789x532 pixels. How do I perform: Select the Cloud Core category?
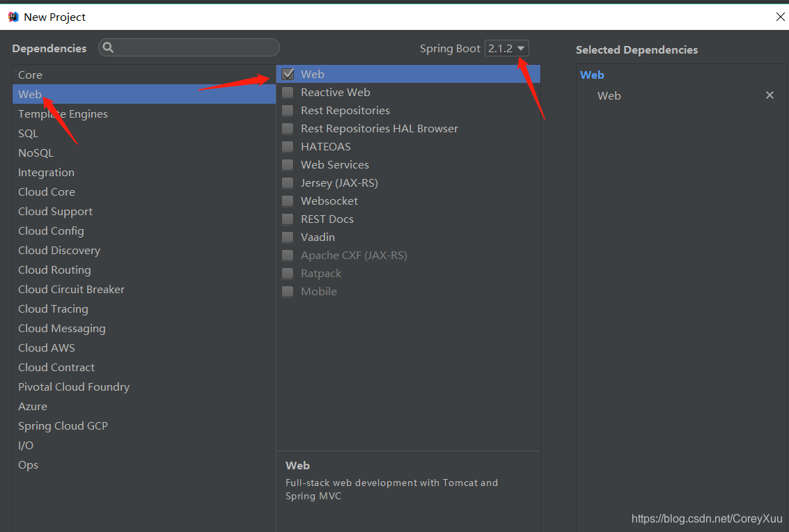click(x=144, y=191)
